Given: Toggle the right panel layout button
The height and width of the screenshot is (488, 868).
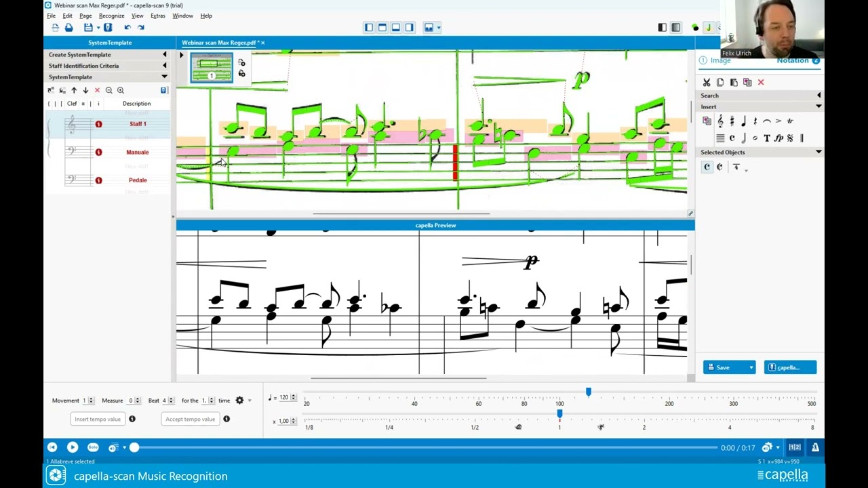Looking at the screenshot, I should click(410, 27).
